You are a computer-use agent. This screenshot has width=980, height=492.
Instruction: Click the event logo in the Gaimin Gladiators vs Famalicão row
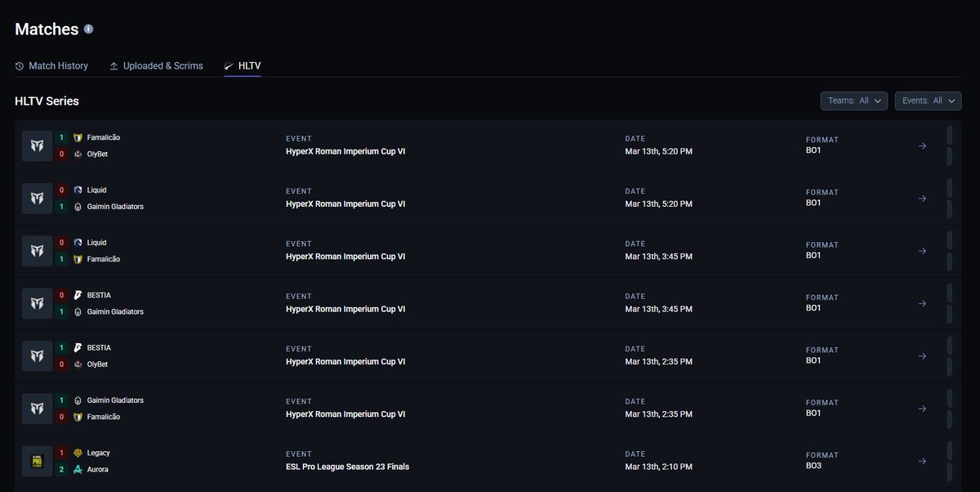tap(37, 409)
